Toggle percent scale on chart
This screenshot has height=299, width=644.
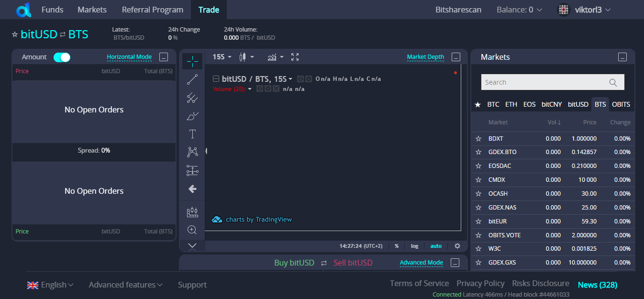pos(397,246)
